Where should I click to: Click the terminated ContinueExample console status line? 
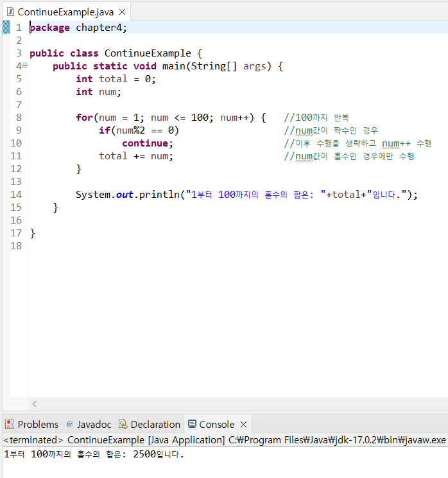(x=225, y=440)
